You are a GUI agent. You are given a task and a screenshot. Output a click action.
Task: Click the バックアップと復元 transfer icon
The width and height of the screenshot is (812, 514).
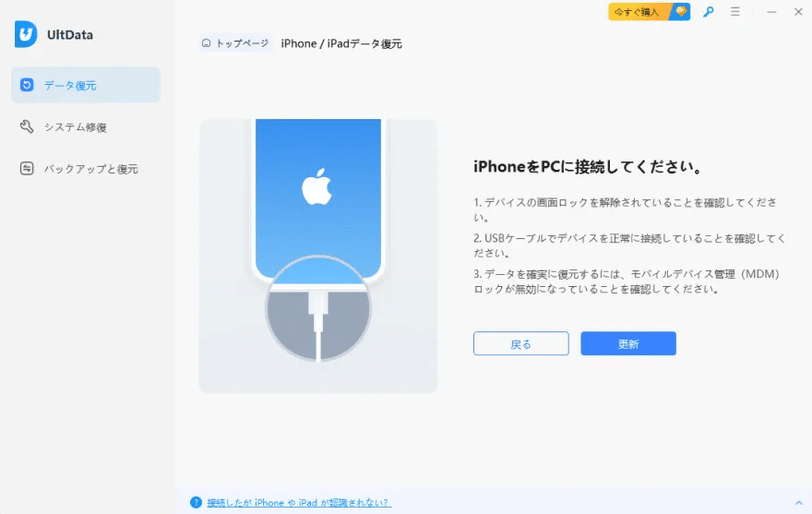click(27, 168)
